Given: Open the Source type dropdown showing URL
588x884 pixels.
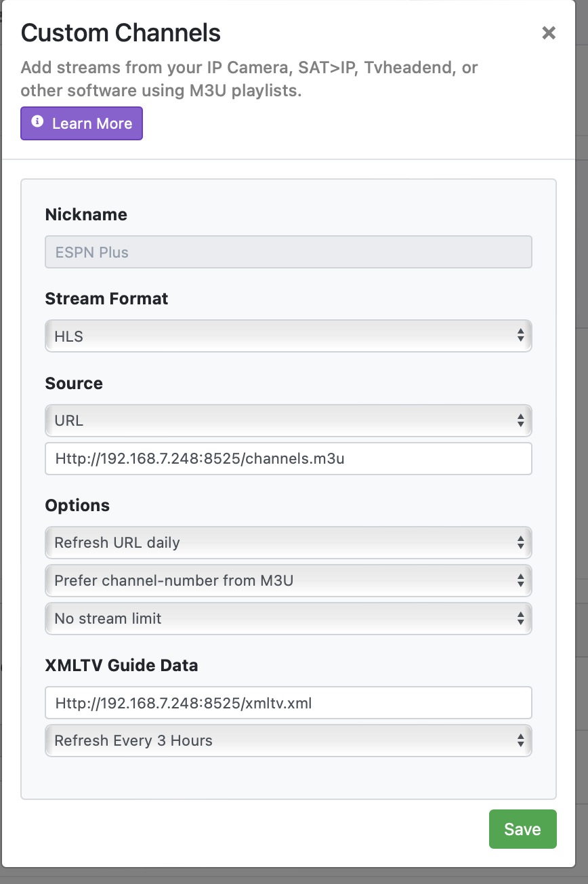Looking at the screenshot, I should pos(288,420).
